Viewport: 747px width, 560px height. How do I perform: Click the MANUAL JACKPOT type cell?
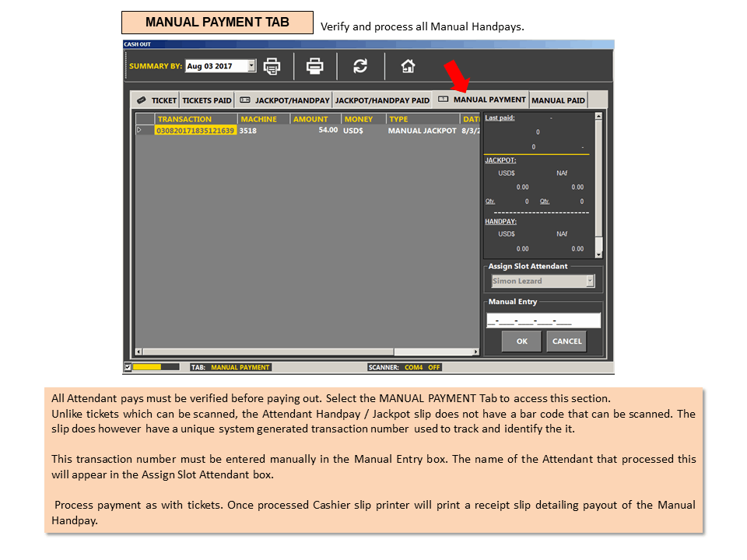(x=422, y=131)
